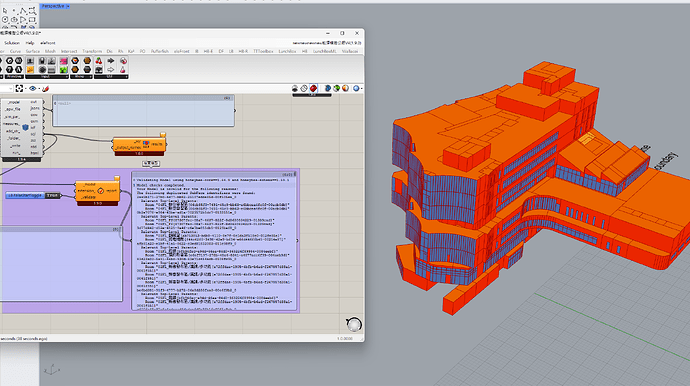Open the Perspective viewport title dropdown
The width and height of the screenshot is (690, 386).
[68, 6]
